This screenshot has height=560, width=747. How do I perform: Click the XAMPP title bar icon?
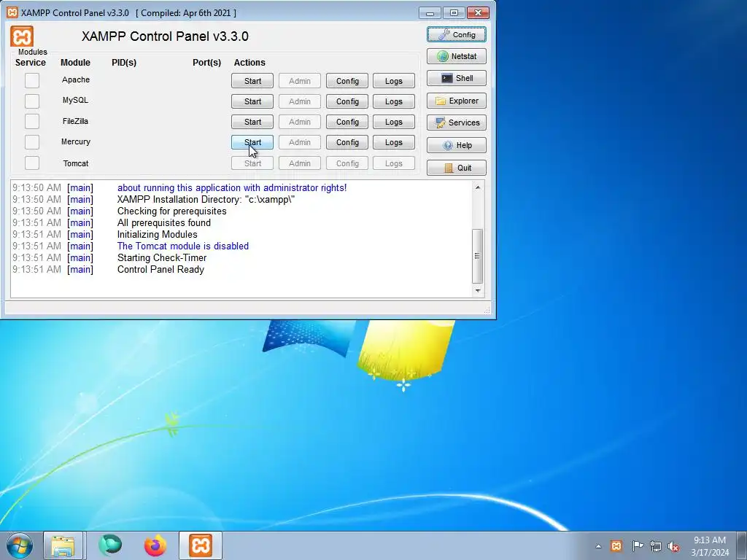[12, 12]
